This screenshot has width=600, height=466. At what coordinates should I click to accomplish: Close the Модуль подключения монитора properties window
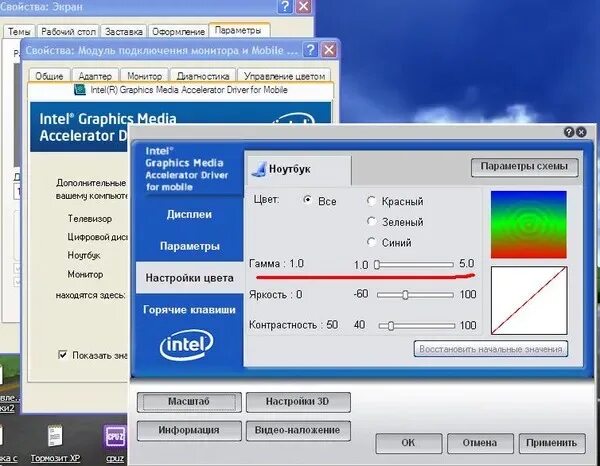click(x=329, y=50)
